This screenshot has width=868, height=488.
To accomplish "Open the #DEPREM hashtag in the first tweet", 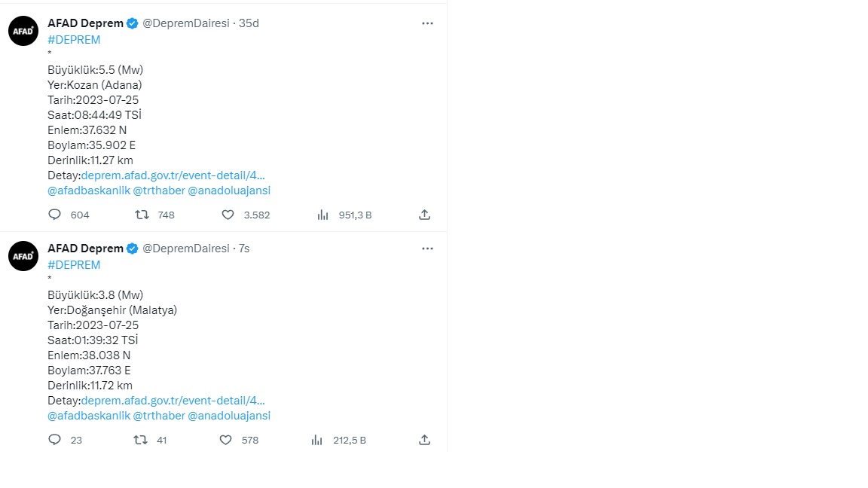I will (74, 40).
